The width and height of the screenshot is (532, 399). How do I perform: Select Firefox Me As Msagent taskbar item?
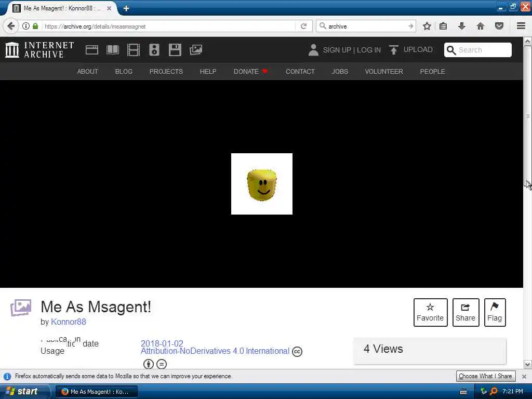coord(96,392)
